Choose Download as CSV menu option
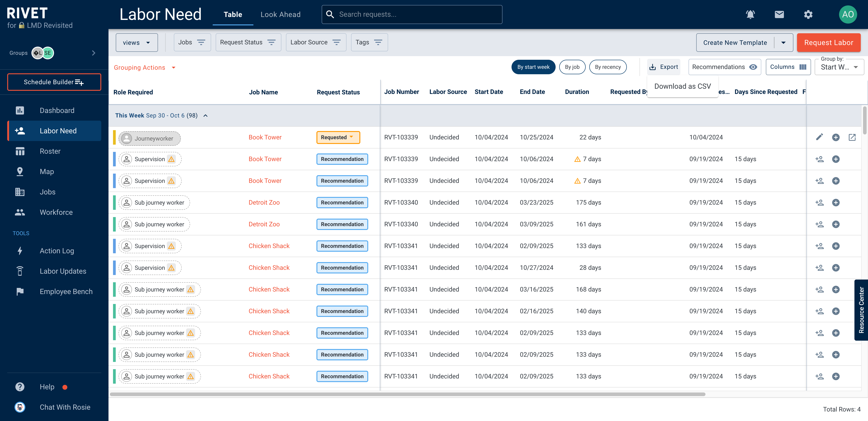868x421 pixels. tap(682, 86)
